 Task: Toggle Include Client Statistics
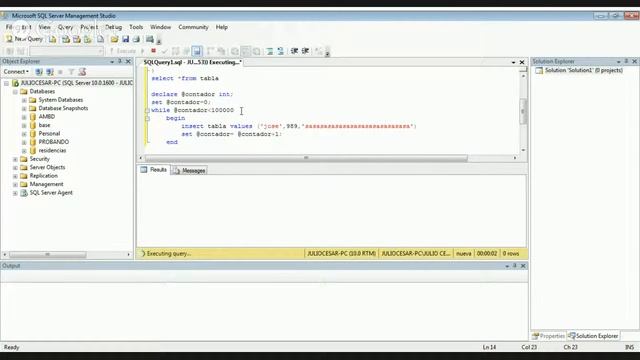tap(221, 51)
